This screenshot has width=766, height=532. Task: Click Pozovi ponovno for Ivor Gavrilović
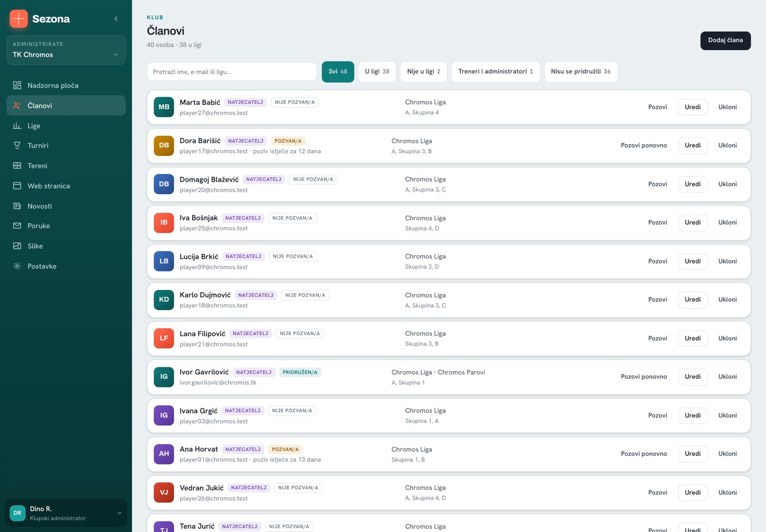click(644, 377)
